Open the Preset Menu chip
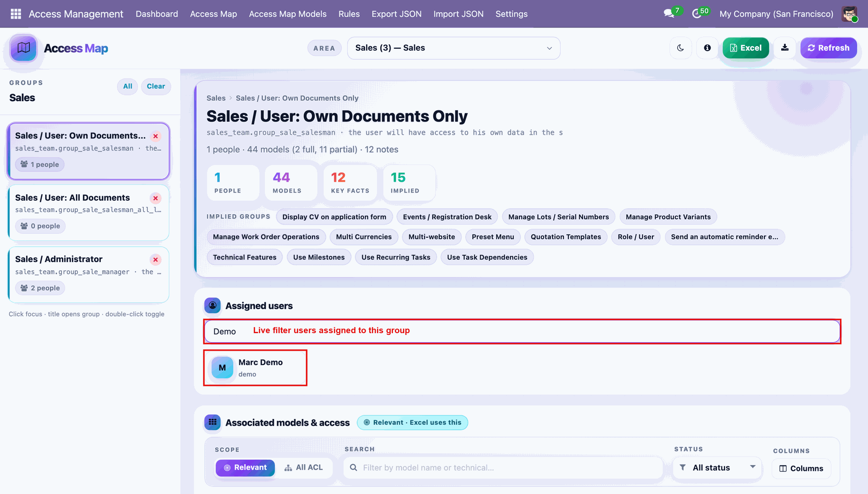The image size is (868, 494). (x=493, y=237)
